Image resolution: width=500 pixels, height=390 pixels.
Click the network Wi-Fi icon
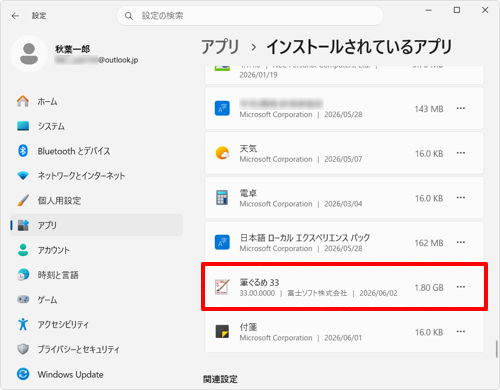click(23, 175)
